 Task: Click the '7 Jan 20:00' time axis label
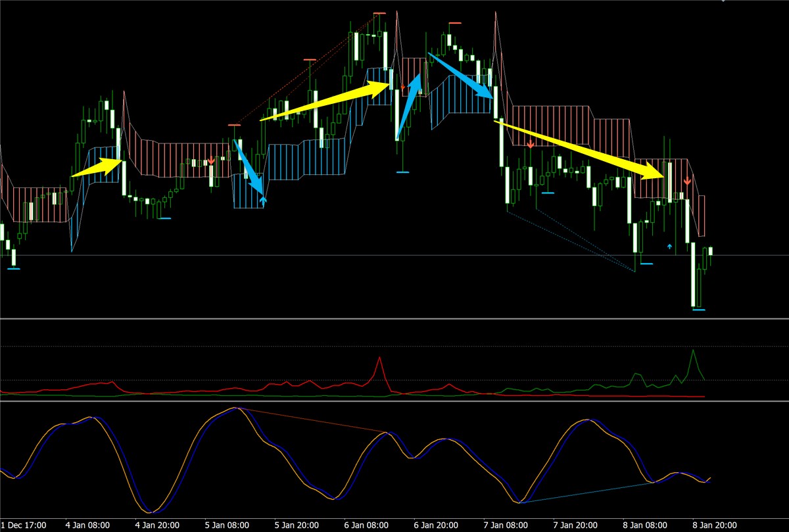(x=574, y=525)
